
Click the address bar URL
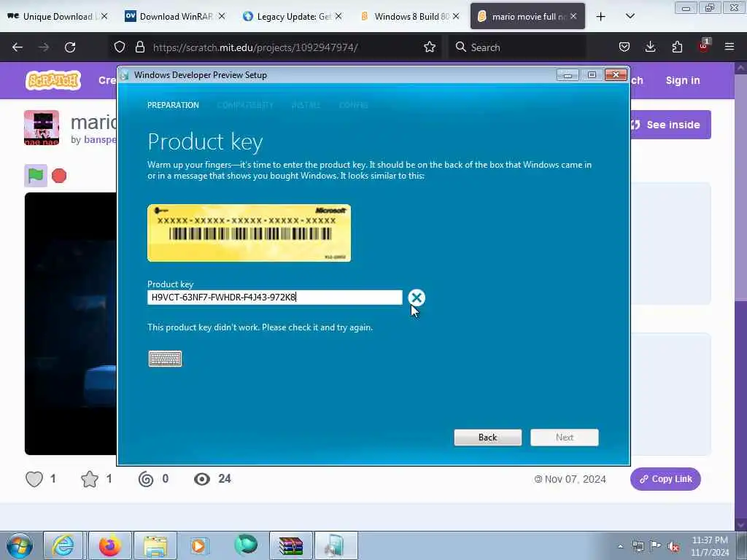[255, 47]
